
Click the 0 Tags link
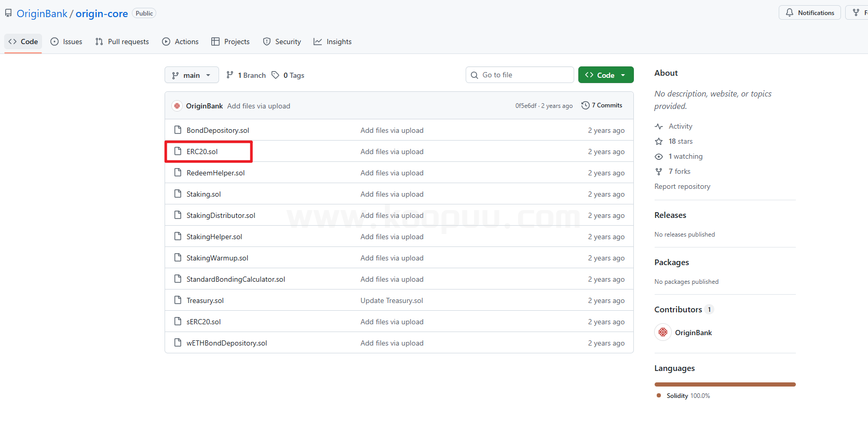(288, 75)
